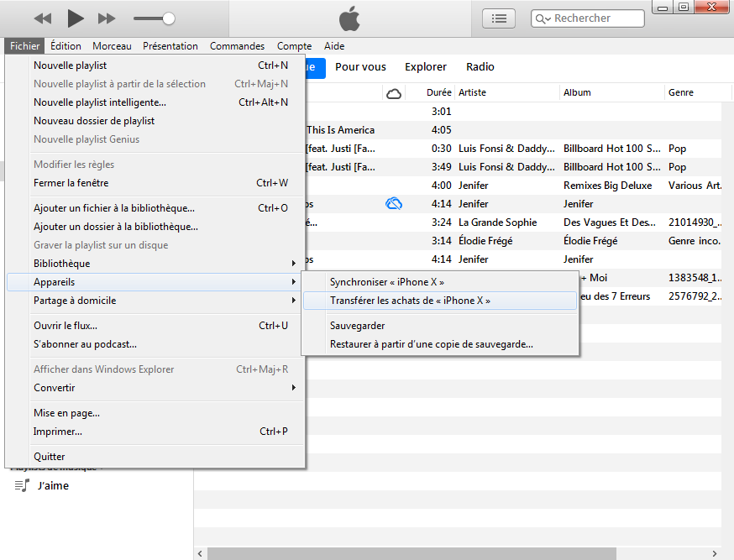Viewport: 734px width, 560px height.
Task: Open the Édition menu
Action: point(66,46)
